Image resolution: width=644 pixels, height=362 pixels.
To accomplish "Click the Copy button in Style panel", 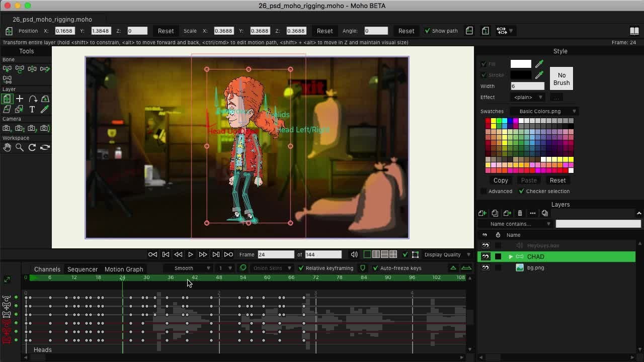I will point(501,180).
